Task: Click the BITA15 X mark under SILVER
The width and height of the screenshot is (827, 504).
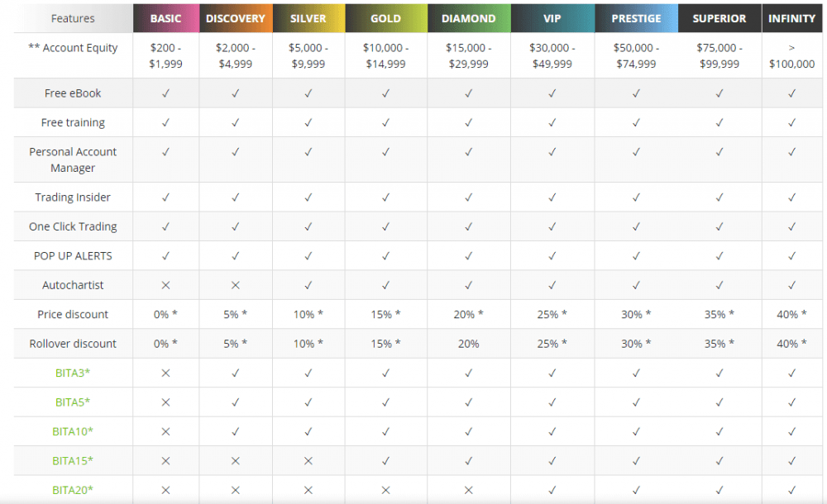Action: pos(308,461)
